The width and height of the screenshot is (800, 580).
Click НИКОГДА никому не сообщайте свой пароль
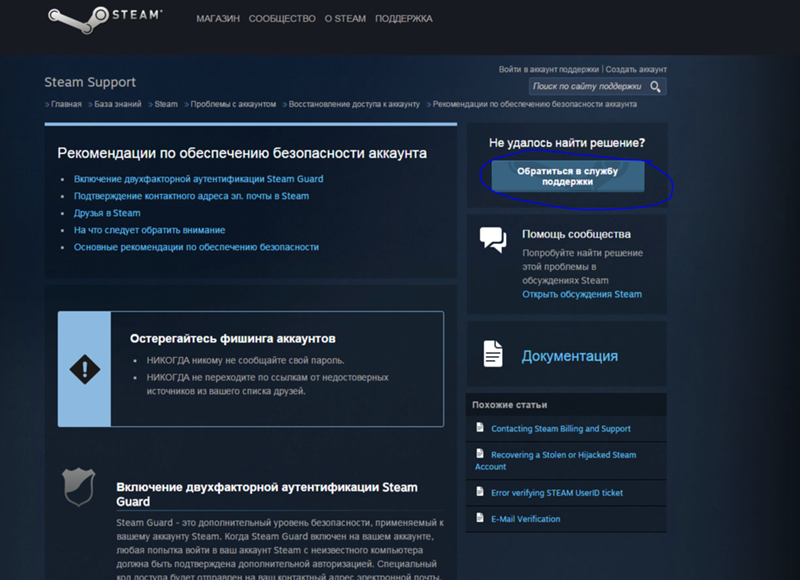click(245, 361)
